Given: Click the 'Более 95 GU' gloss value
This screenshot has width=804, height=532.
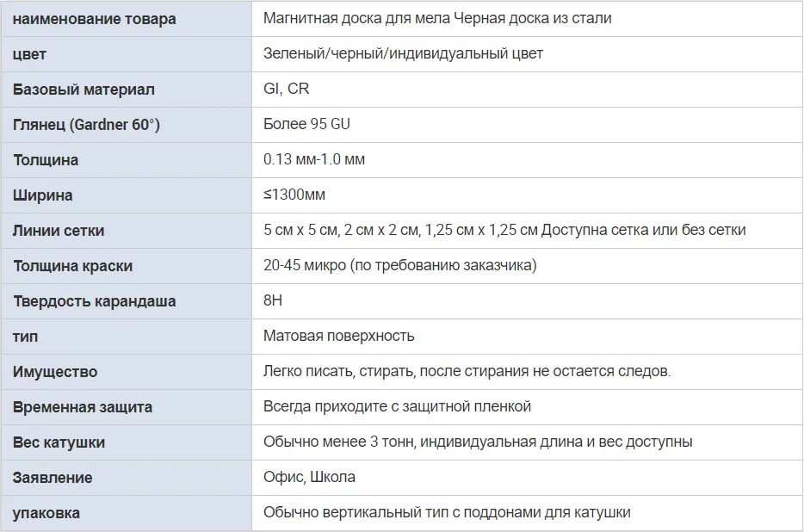Looking at the screenshot, I should (306, 124).
